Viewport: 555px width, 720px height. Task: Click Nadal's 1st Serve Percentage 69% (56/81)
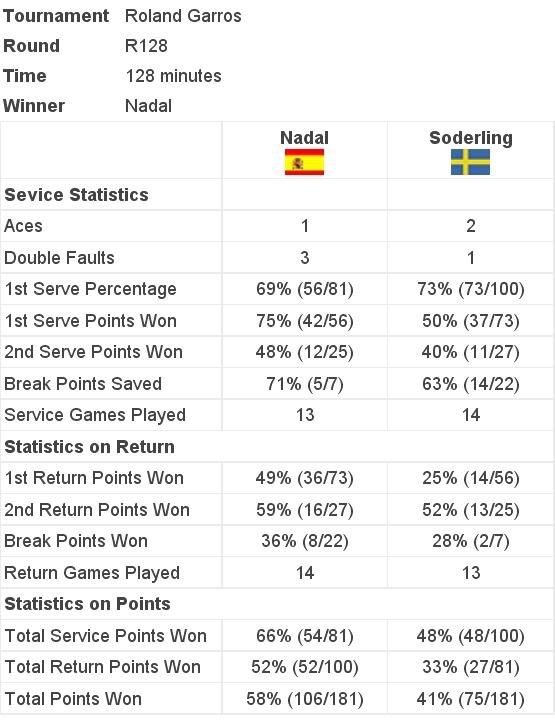pos(304,289)
